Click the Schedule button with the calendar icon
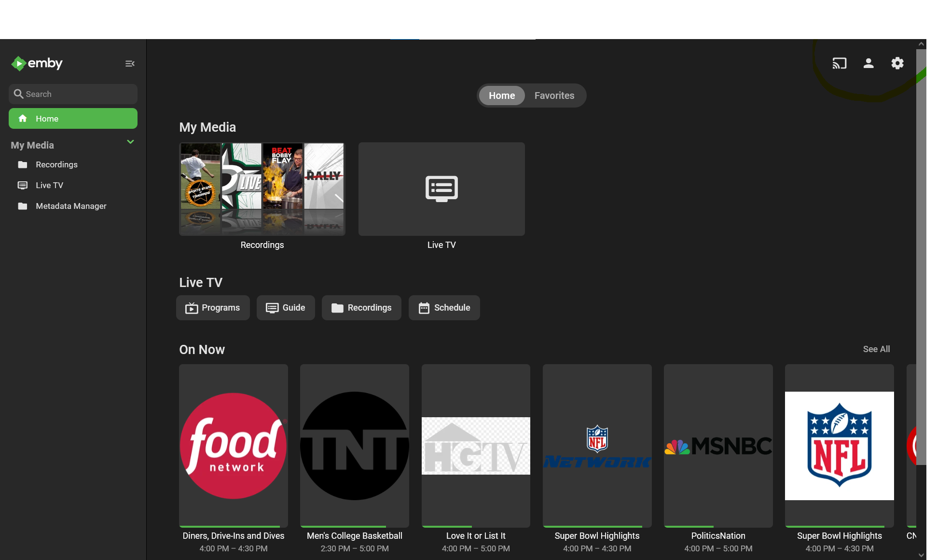937x560 pixels. click(444, 308)
